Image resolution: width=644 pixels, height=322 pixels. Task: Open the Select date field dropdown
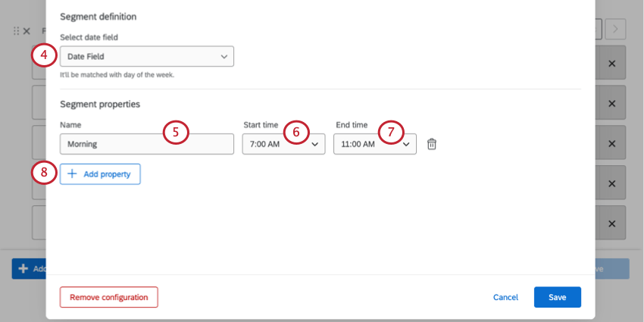tap(147, 56)
